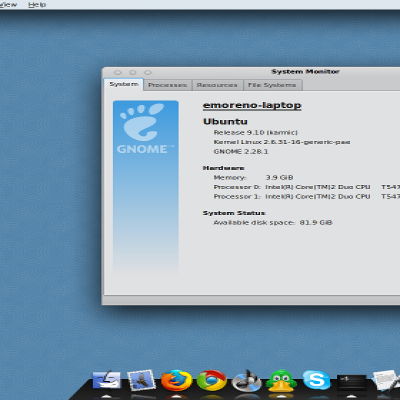This screenshot has height=400, width=400.
Task: Open the Finder-style file manager dock icon
Action: tap(106, 380)
